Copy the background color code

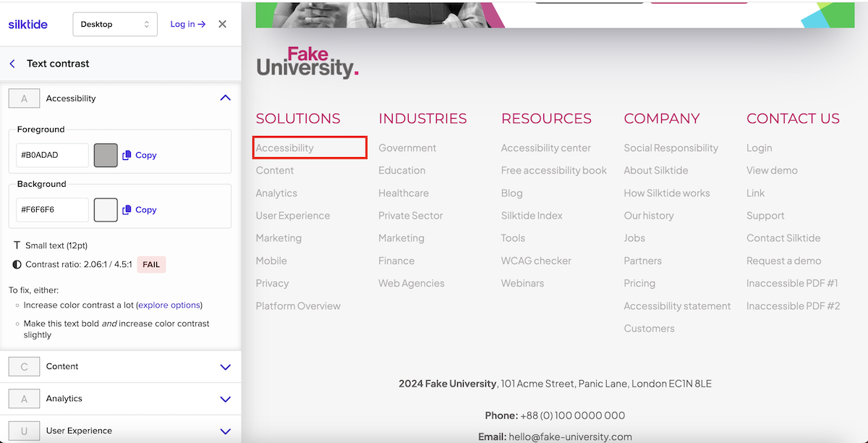[x=138, y=210]
